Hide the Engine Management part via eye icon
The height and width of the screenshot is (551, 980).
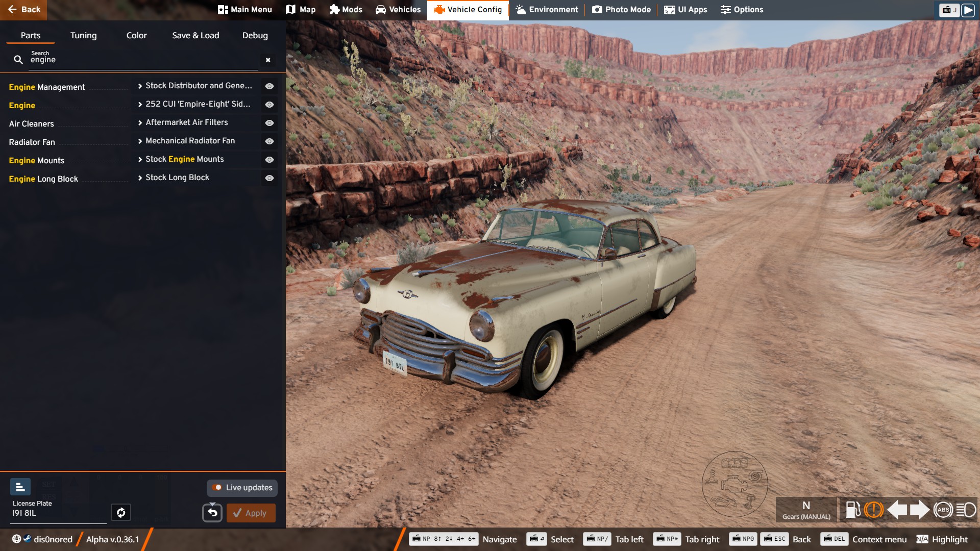coord(269,86)
